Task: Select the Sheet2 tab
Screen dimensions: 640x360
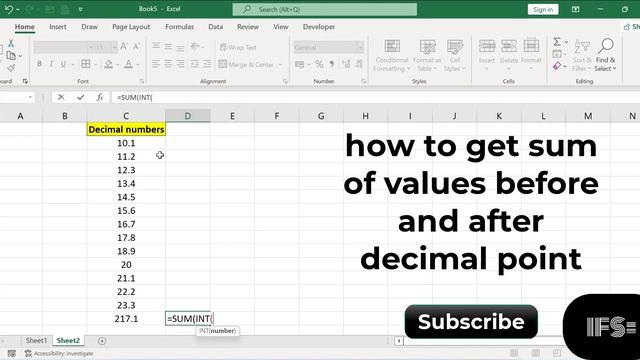Action: pos(68,340)
